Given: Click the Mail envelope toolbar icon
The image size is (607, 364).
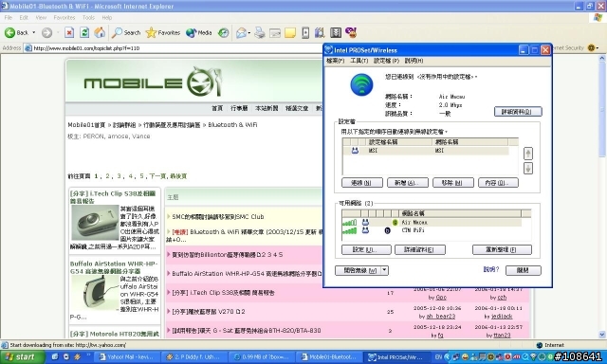Looking at the screenshot, I should point(241,33).
